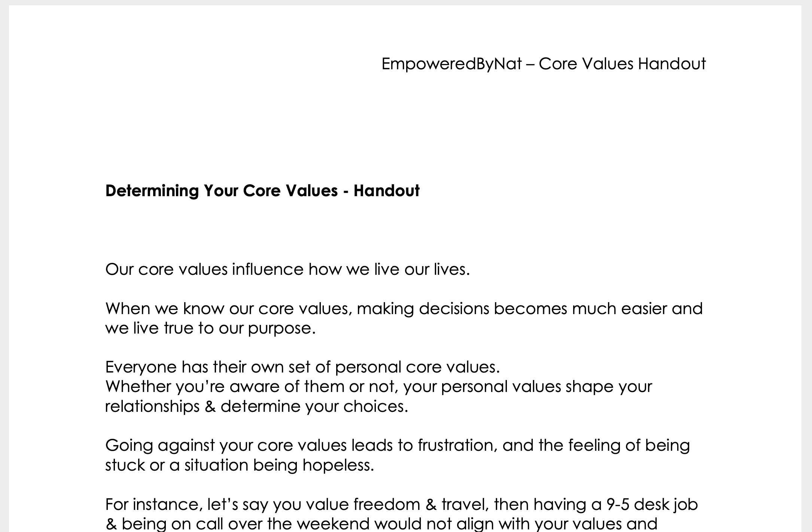Image resolution: width=812 pixels, height=532 pixels.
Task: Click the header text "EmpoweredByNat"
Action: coord(451,64)
